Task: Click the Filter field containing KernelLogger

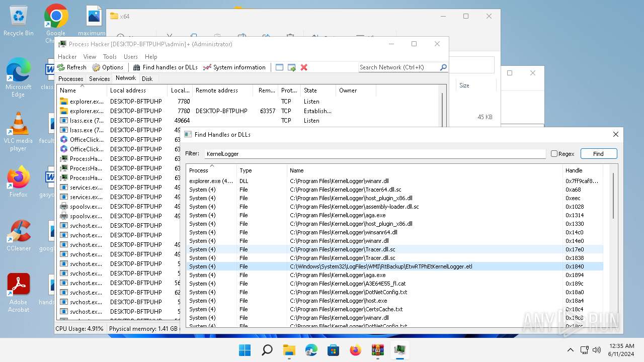Action: 374,154
